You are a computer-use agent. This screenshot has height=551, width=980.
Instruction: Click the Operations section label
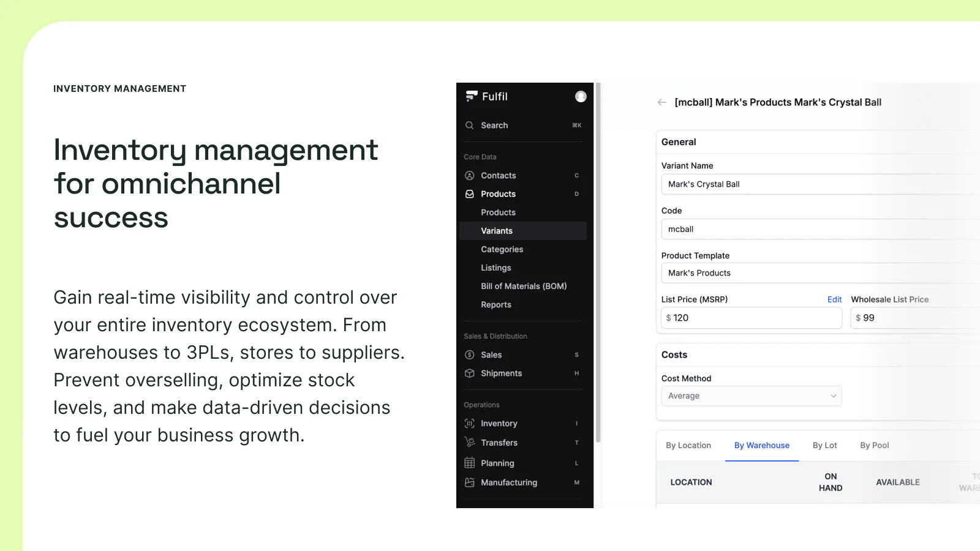pos(481,405)
